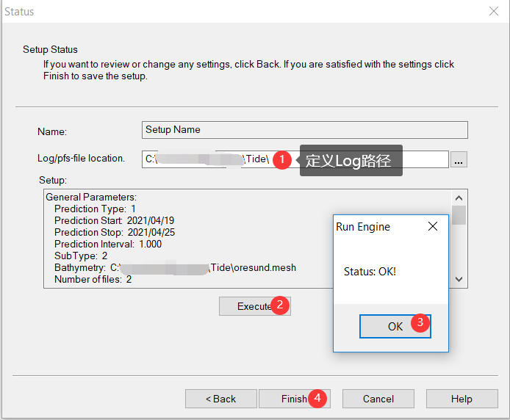
Task: Go to previous step with Back
Action: click(x=220, y=399)
